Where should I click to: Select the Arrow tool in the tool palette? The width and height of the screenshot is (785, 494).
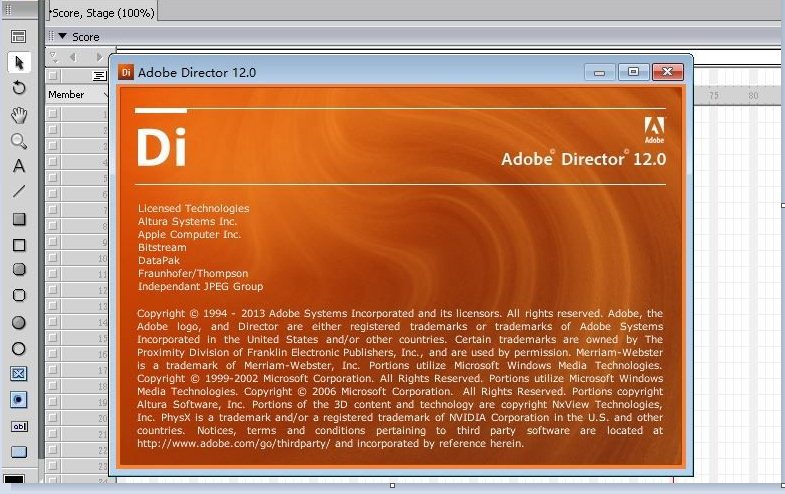point(19,63)
